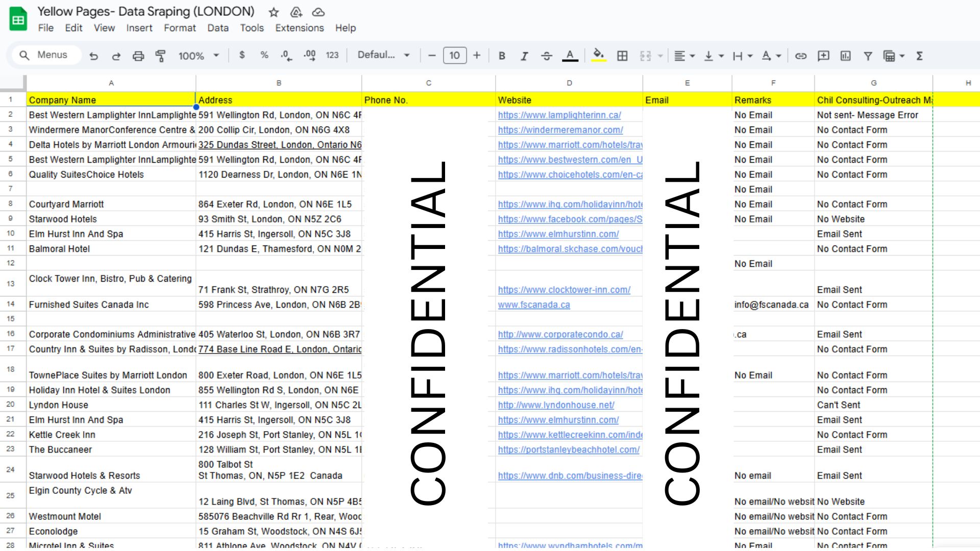Toggle Italic formatting
Viewport: 980px width, 551px height.
click(524, 56)
